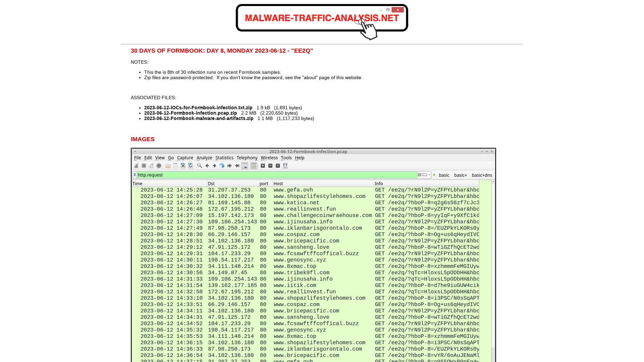Click the Save capture file icon

pos(175,166)
